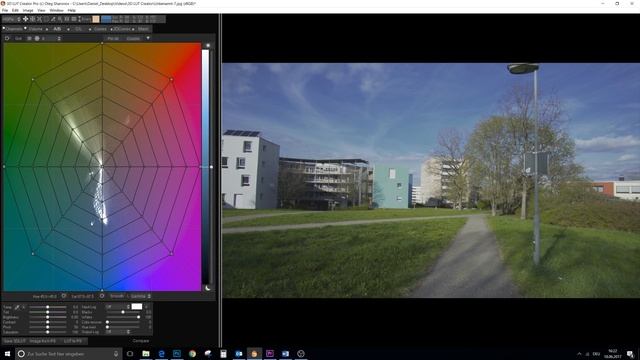Switch to the C/L tab
Viewport: 640px width, 360px height.
(x=78, y=29)
